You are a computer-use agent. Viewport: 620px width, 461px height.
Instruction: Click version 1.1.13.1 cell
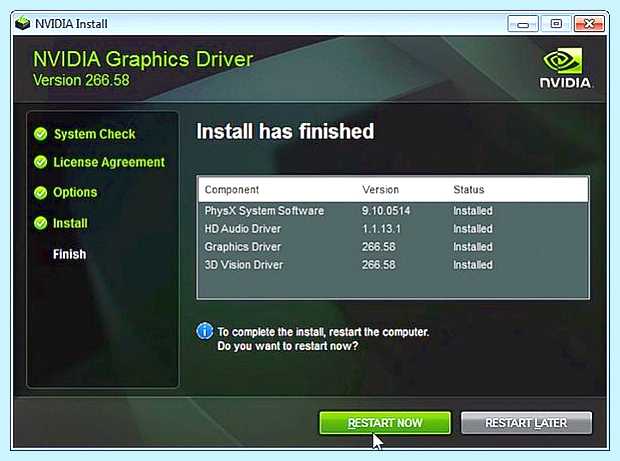coord(381,229)
